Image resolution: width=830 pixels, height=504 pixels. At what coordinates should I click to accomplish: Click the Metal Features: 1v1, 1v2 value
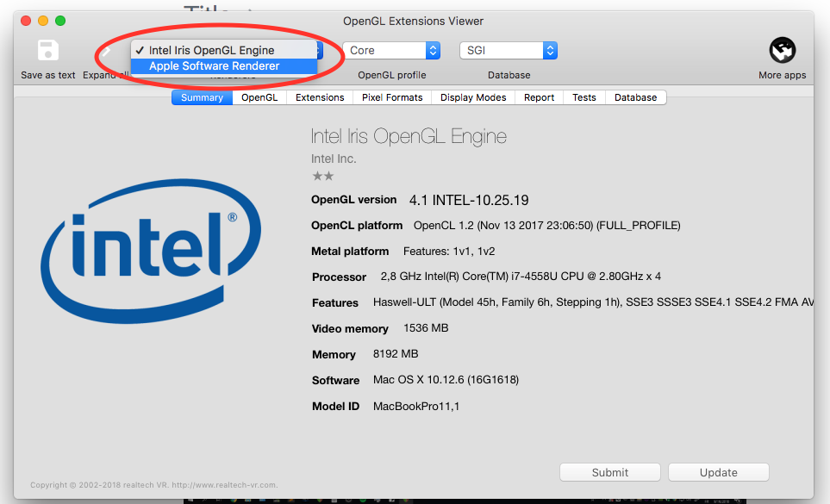(x=449, y=252)
